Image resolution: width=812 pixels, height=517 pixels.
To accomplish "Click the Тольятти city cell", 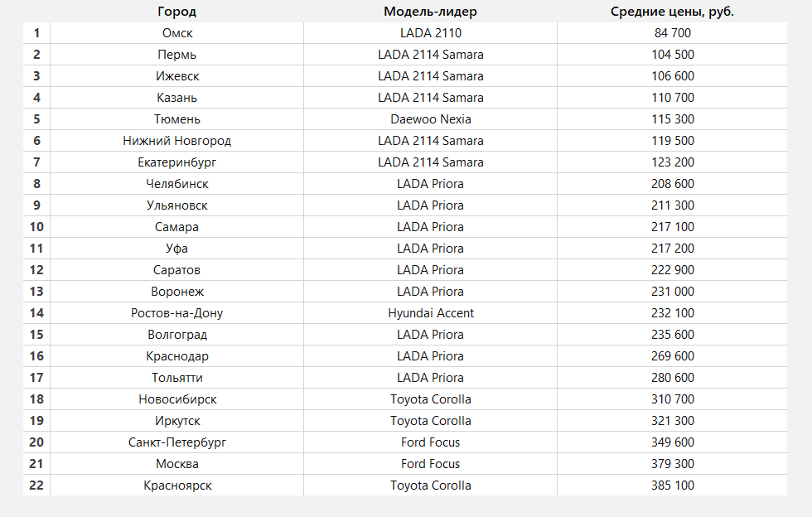I will click(x=177, y=378).
